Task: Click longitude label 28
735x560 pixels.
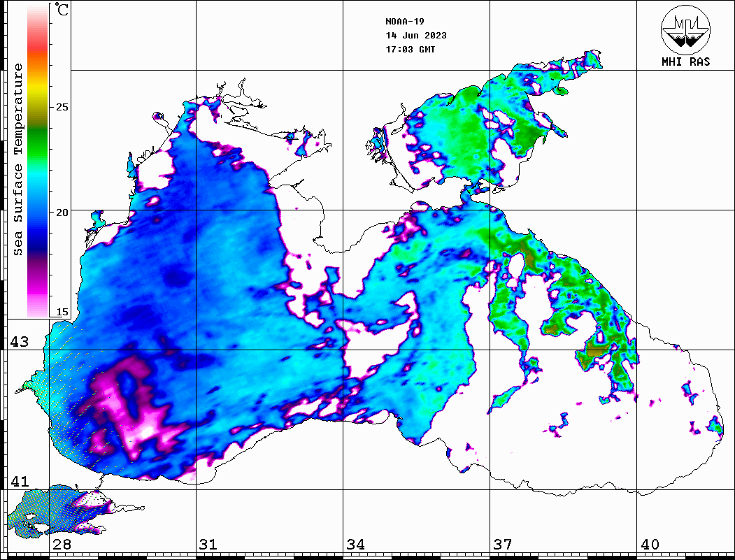Action: [62, 544]
